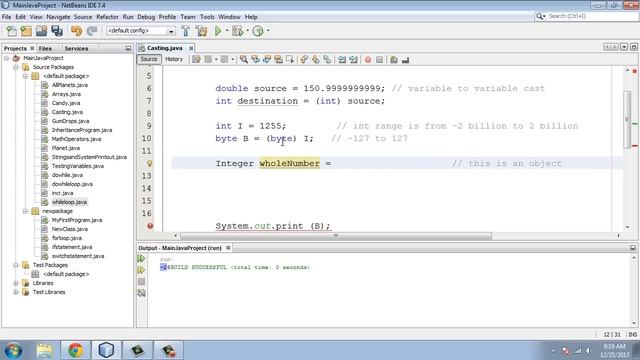Select whileloop.java in project tree
The image size is (640, 360).
tap(69, 202)
